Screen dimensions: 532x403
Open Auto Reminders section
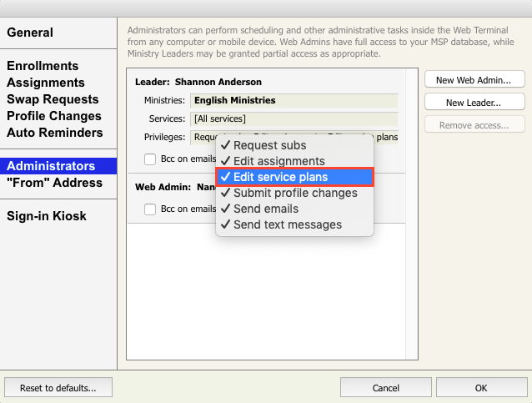coord(55,133)
